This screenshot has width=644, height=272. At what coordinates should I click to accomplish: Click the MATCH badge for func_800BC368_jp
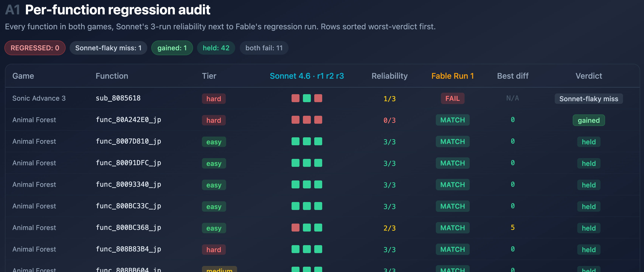[452, 228]
